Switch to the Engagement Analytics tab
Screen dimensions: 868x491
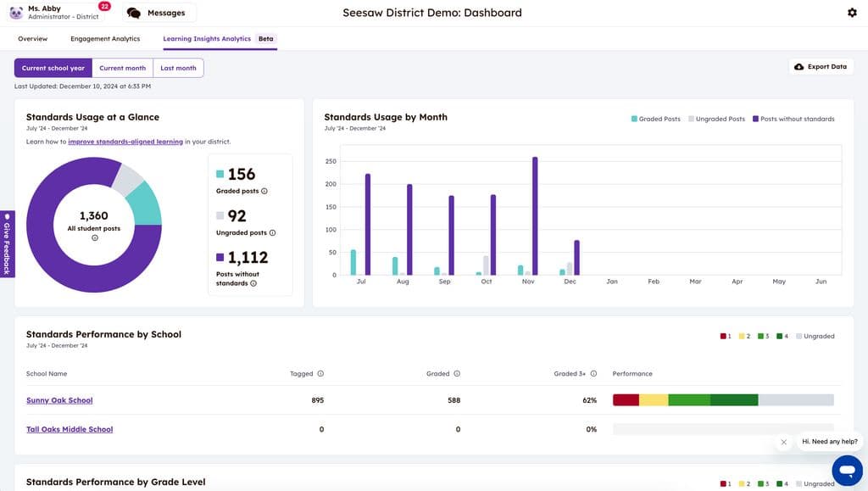click(105, 39)
